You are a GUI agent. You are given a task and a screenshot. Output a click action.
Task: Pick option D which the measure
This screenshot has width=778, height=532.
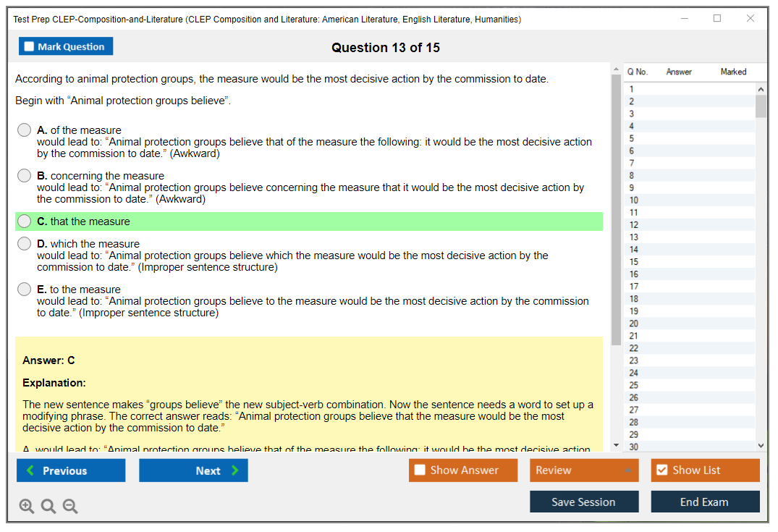[x=25, y=244]
